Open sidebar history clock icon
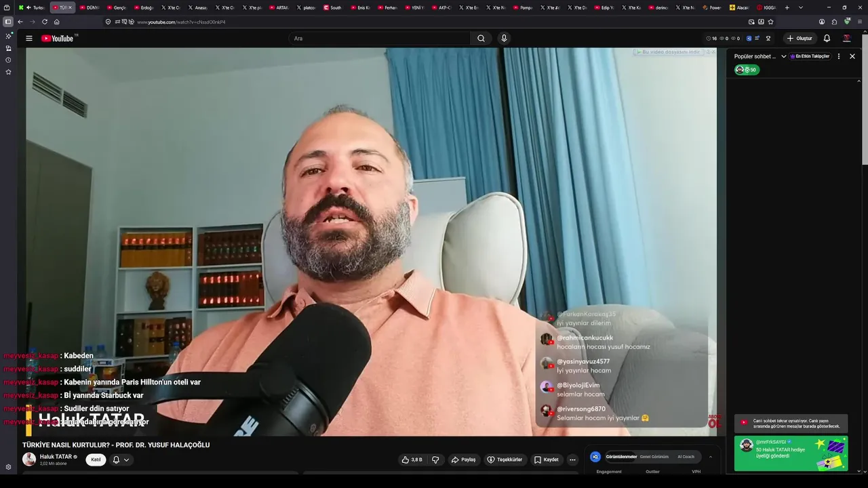The width and height of the screenshot is (868, 488). tap(8, 60)
